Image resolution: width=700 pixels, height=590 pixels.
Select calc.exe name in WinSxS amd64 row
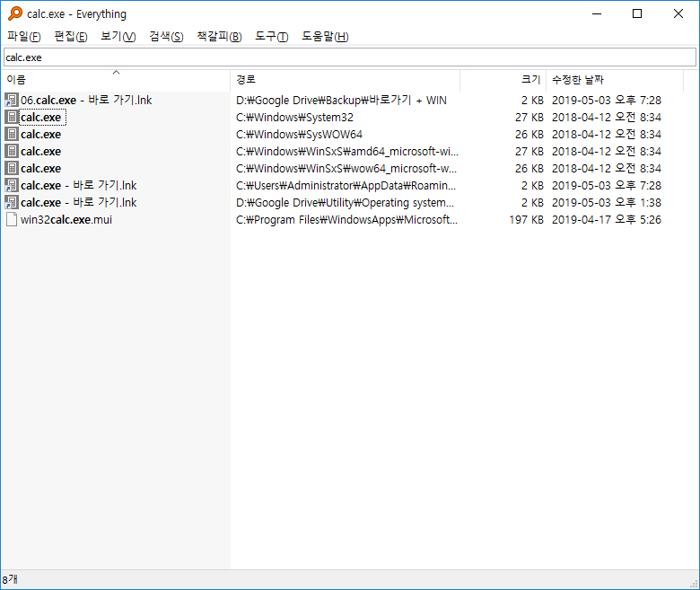(41, 151)
